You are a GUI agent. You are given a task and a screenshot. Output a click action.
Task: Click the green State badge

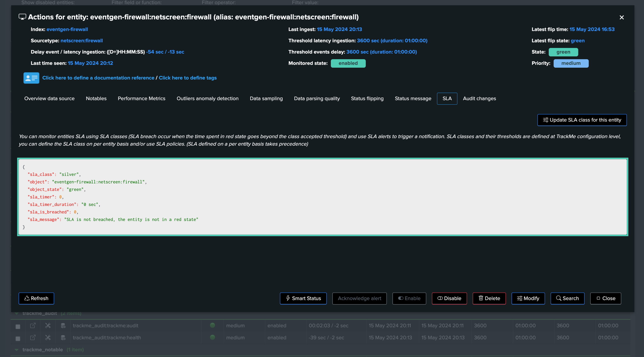tap(563, 52)
